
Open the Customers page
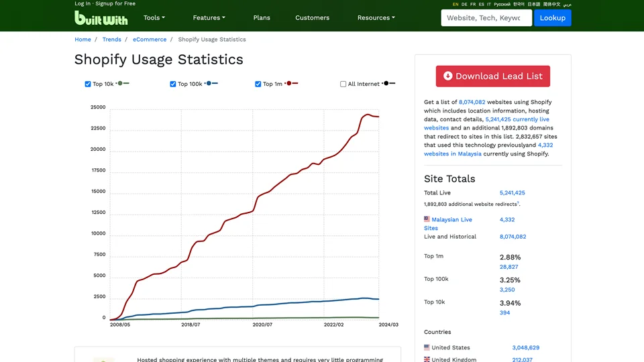[x=312, y=17]
